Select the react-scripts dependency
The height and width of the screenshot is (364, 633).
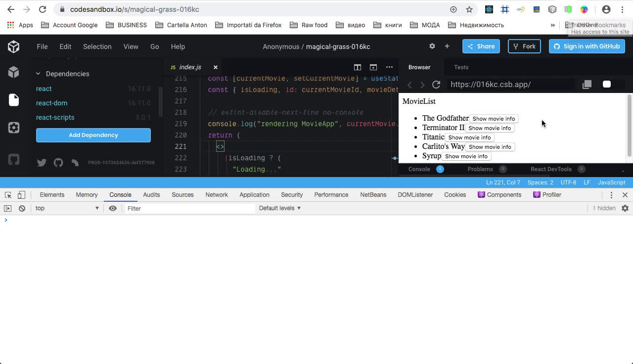[x=55, y=117]
